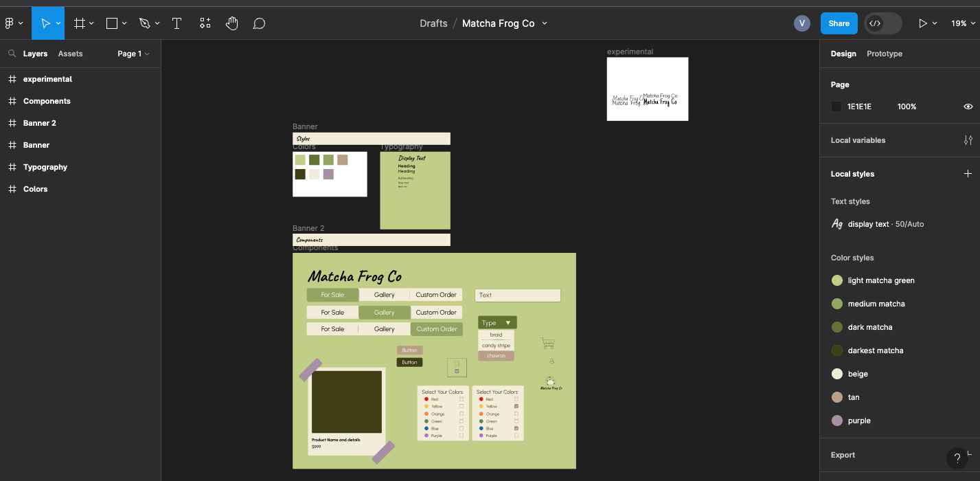Click the blue Share button
The image size is (980, 481).
pyautogui.click(x=839, y=23)
